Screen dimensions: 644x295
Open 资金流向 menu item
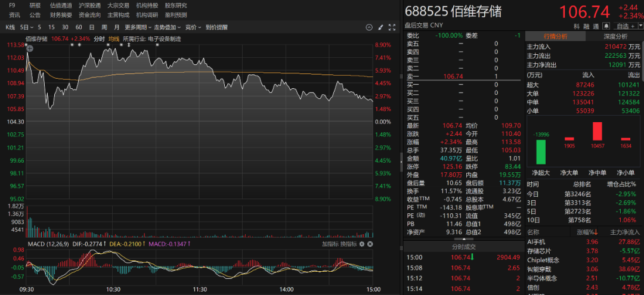89,15
